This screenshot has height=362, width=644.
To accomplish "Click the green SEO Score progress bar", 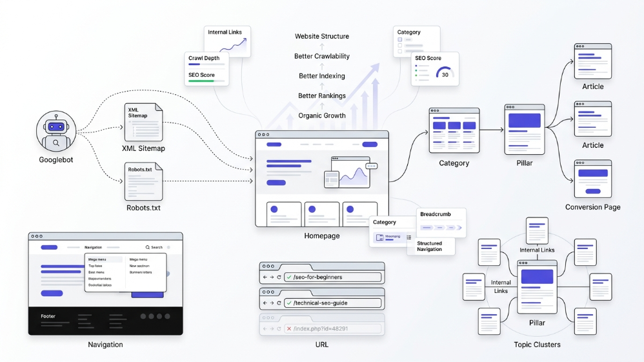I will click(x=206, y=81).
